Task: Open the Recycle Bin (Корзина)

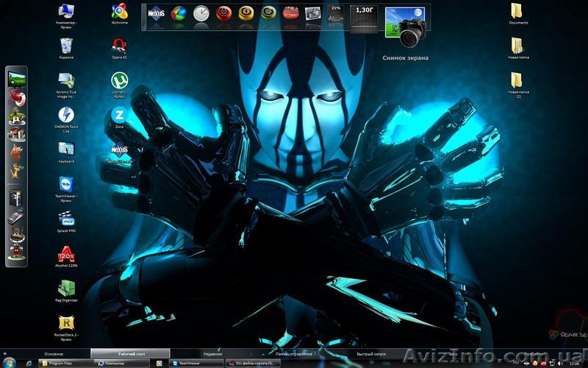Action: pos(66,46)
